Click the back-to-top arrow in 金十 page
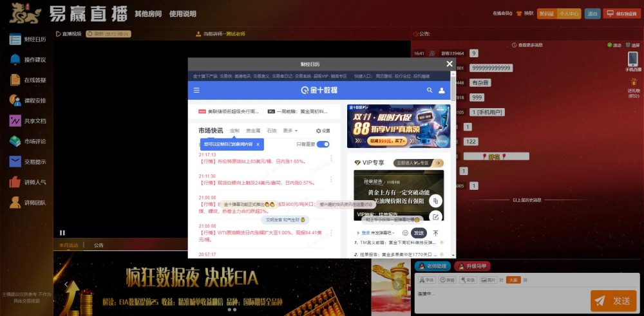The image size is (644, 316). [436, 233]
